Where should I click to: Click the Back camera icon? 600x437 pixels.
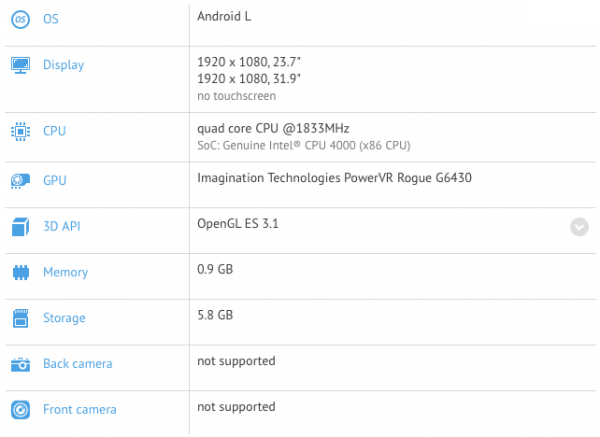20,365
